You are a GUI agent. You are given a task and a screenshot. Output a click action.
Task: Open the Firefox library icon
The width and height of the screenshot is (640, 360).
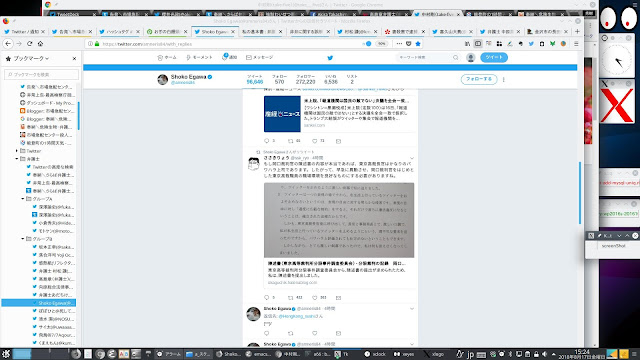(467, 44)
